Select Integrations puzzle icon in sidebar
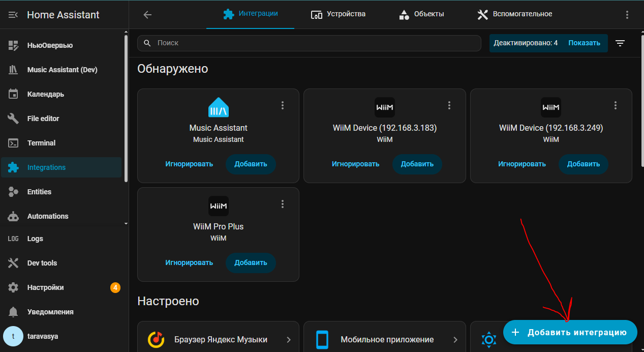This screenshot has height=352, width=644. [13, 167]
